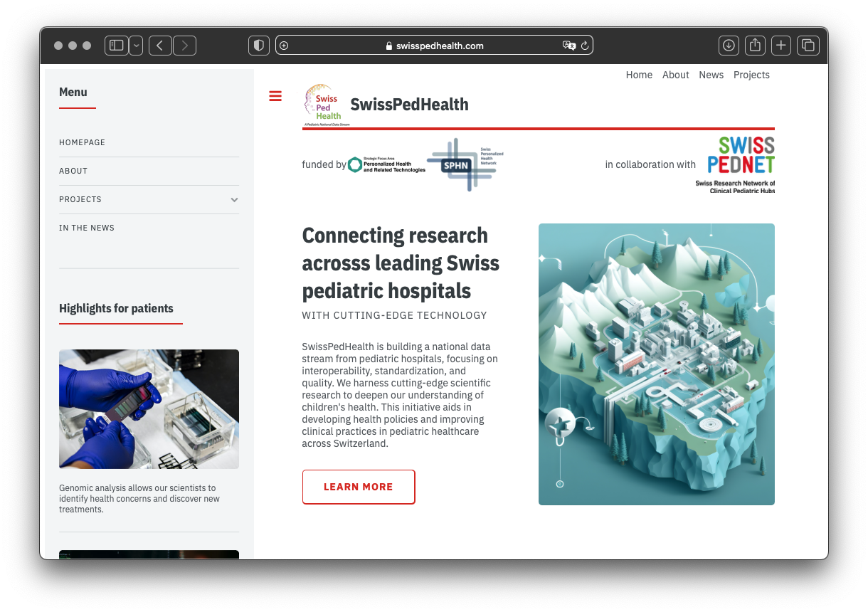Toggle the red hamburger menu icon
The image size is (868, 612).
[x=275, y=96]
